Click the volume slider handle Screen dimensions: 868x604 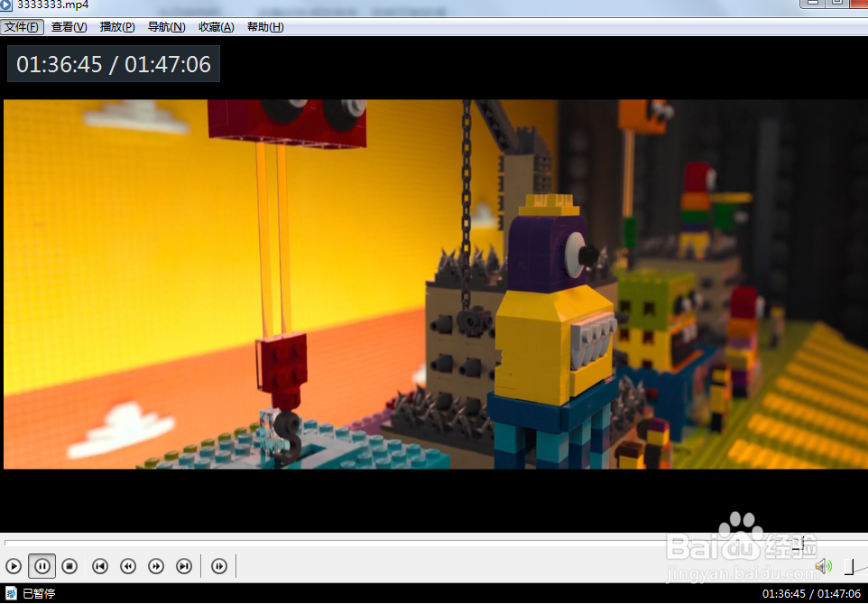(849, 566)
